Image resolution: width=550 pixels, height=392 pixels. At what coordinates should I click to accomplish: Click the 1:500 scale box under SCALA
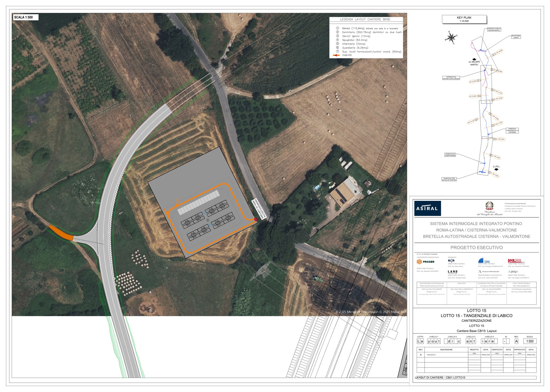click(x=530, y=341)
